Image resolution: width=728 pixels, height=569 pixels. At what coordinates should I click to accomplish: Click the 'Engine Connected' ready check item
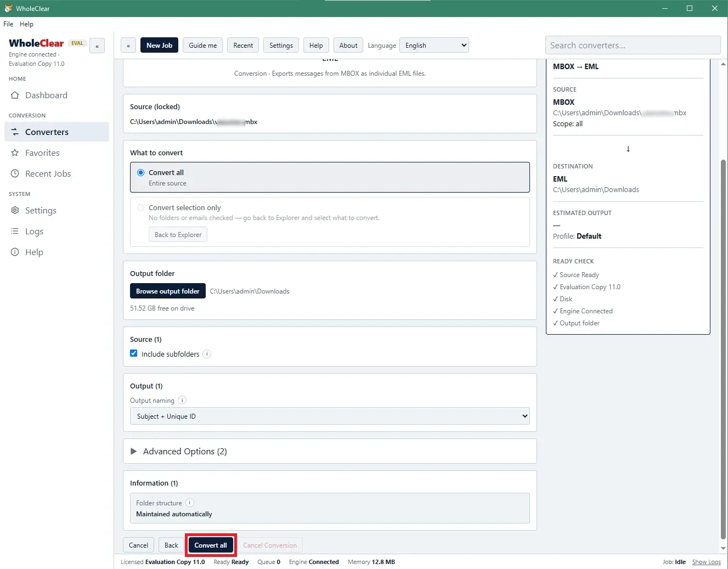(583, 311)
